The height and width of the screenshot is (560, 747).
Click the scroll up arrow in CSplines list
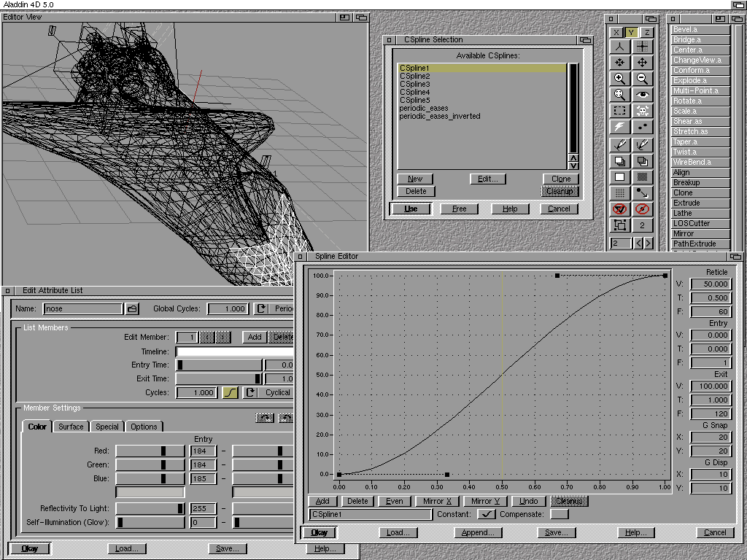tap(573, 157)
